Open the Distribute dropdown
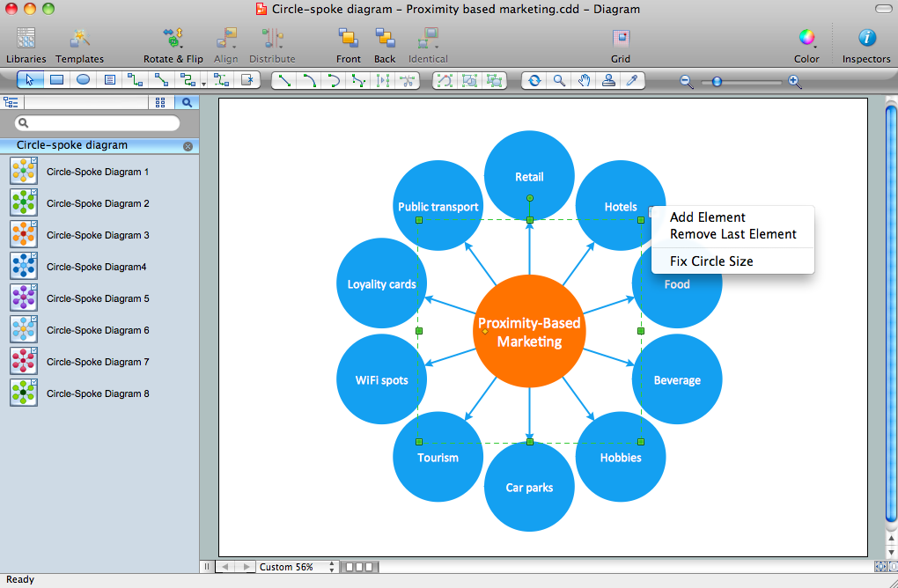Viewport: 898px width, 588px height. [272, 45]
